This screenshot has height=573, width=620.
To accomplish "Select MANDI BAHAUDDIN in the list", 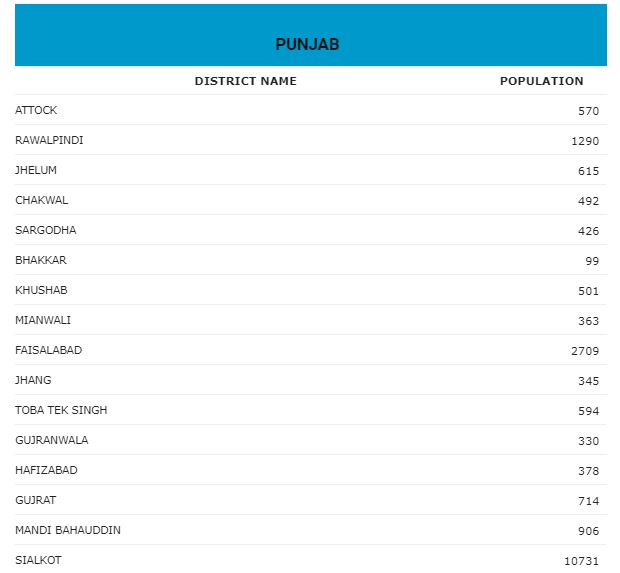I will (x=68, y=531).
